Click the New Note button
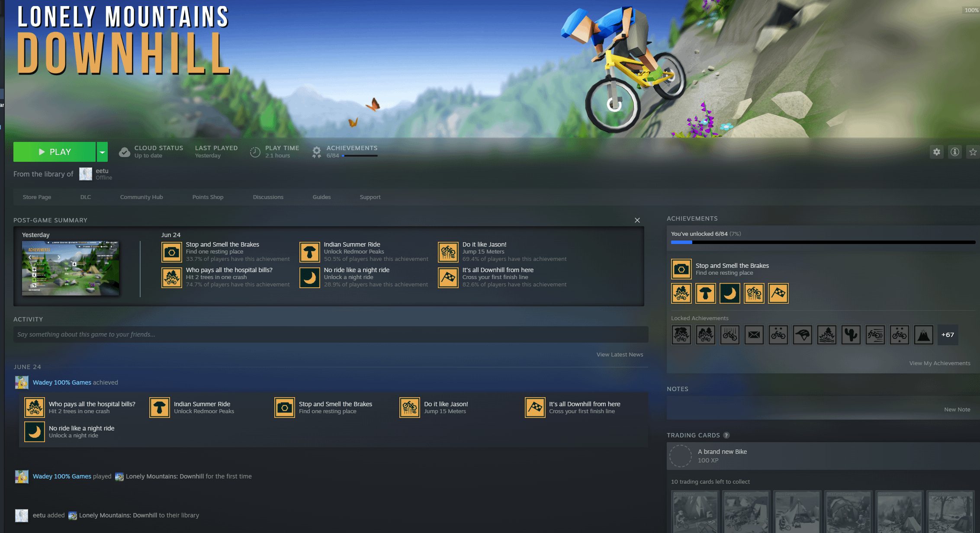This screenshot has width=980, height=533. click(957, 409)
